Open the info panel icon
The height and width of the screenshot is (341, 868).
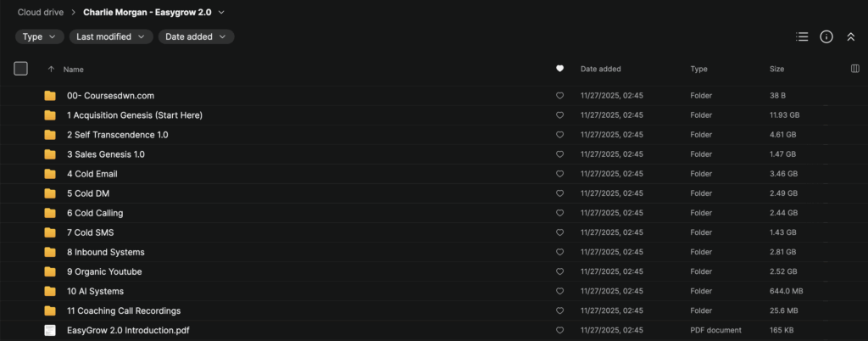[826, 36]
